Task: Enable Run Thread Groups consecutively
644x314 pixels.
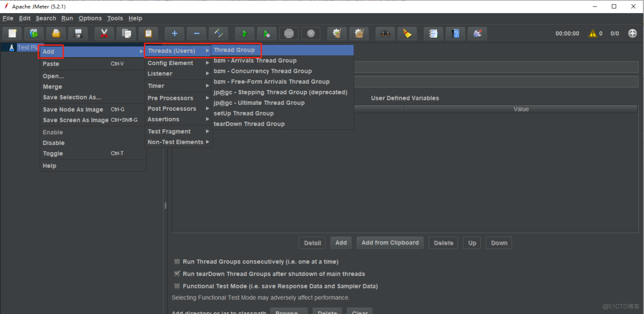Action: pyautogui.click(x=177, y=261)
